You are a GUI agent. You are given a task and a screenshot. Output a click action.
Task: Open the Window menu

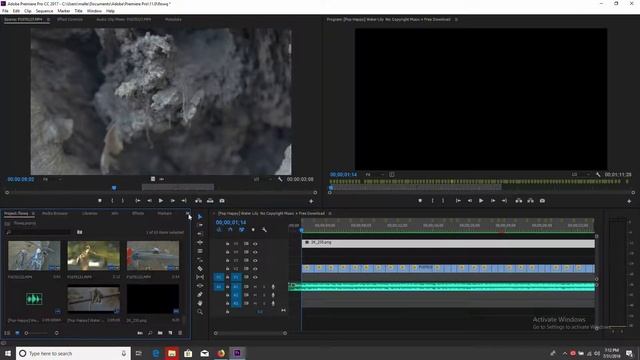pyautogui.click(x=94, y=11)
